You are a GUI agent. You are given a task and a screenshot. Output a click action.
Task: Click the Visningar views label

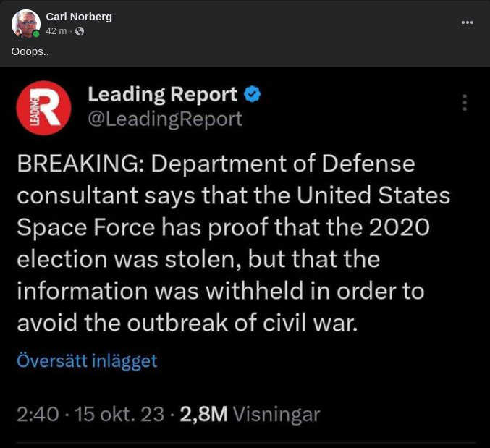point(276,414)
